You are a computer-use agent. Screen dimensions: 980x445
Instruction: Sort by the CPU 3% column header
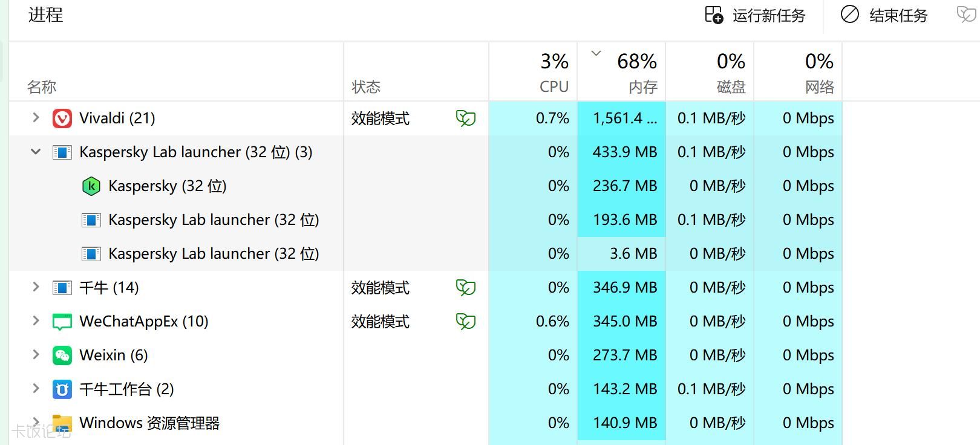(533, 71)
